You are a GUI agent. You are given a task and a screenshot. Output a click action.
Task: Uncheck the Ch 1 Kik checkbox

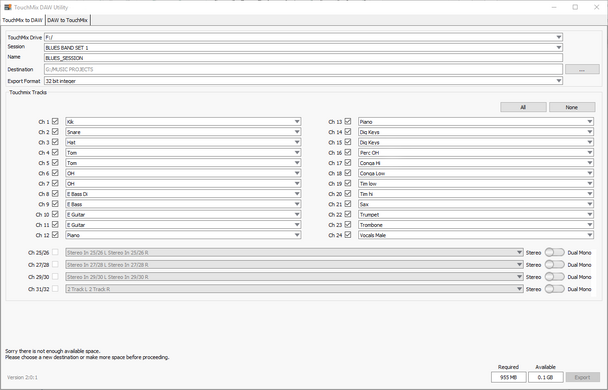(55, 121)
